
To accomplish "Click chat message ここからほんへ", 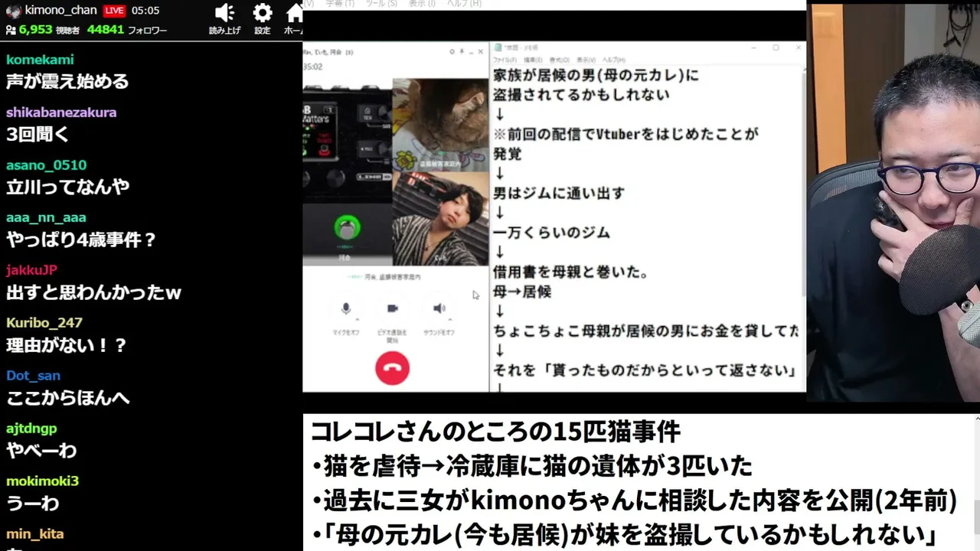I will click(x=67, y=398).
